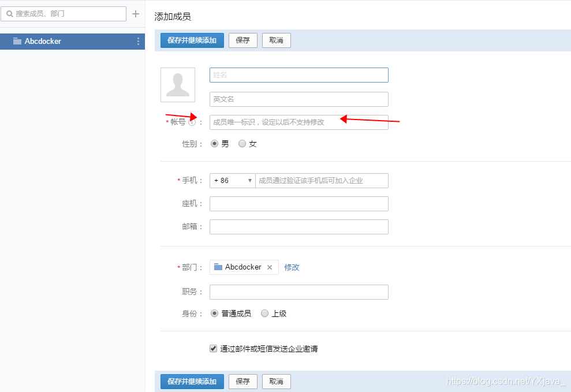Click the top 保存 button

point(243,40)
